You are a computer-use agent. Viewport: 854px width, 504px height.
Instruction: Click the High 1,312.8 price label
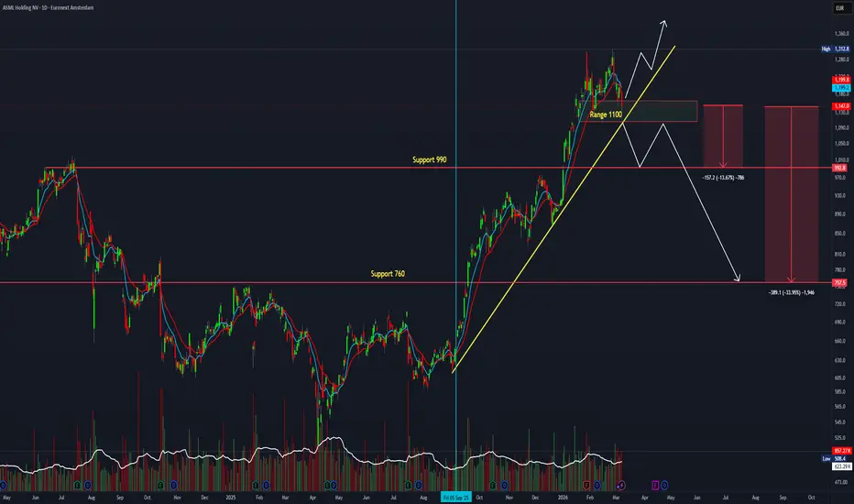836,49
